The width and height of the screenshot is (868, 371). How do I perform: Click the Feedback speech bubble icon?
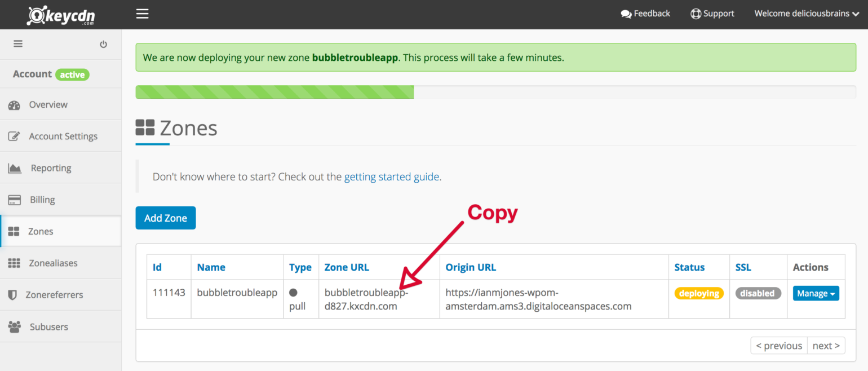click(x=626, y=14)
